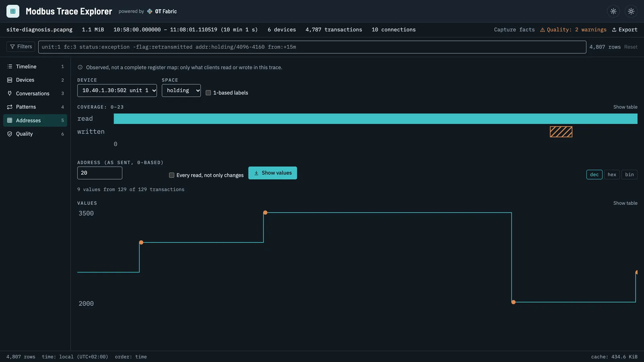Click the cache: 434.6 KiB status entry
Viewport: 644px width, 362px height.
[x=614, y=357]
